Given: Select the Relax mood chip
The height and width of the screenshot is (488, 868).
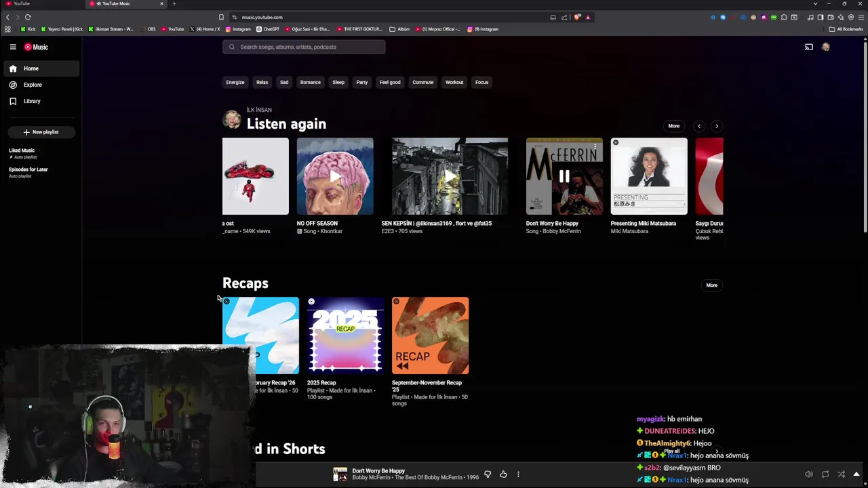Looking at the screenshot, I should pyautogui.click(x=262, y=83).
